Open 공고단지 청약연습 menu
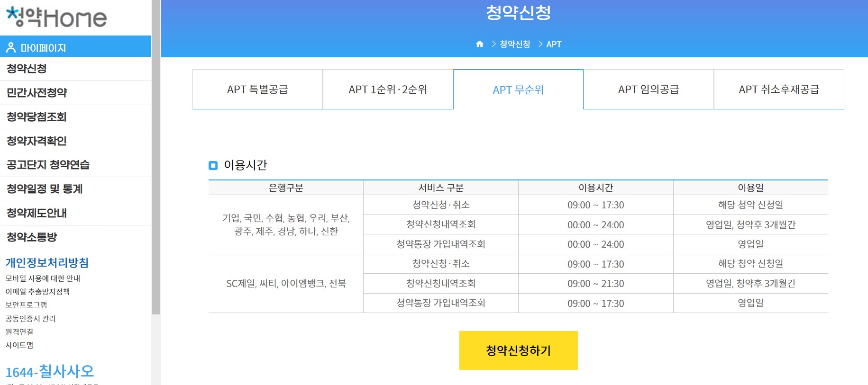The image size is (868, 385). tap(75, 165)
